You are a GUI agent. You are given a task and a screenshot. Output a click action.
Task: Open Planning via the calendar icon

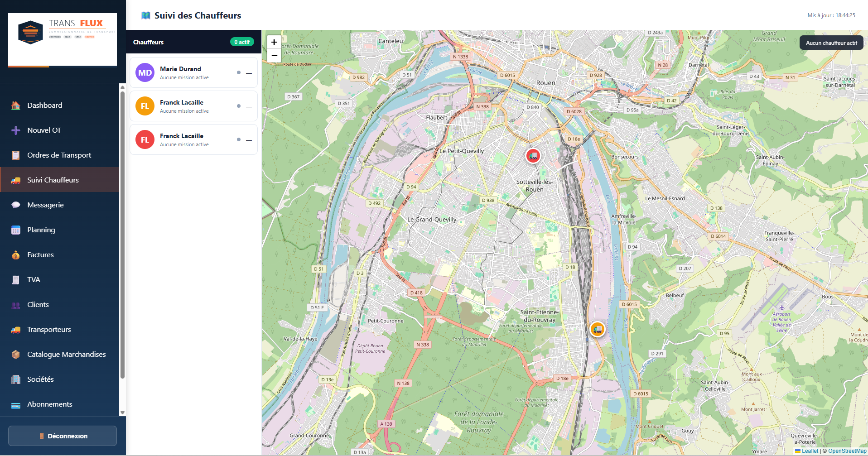pyautogui.click(x=15, y=230)
